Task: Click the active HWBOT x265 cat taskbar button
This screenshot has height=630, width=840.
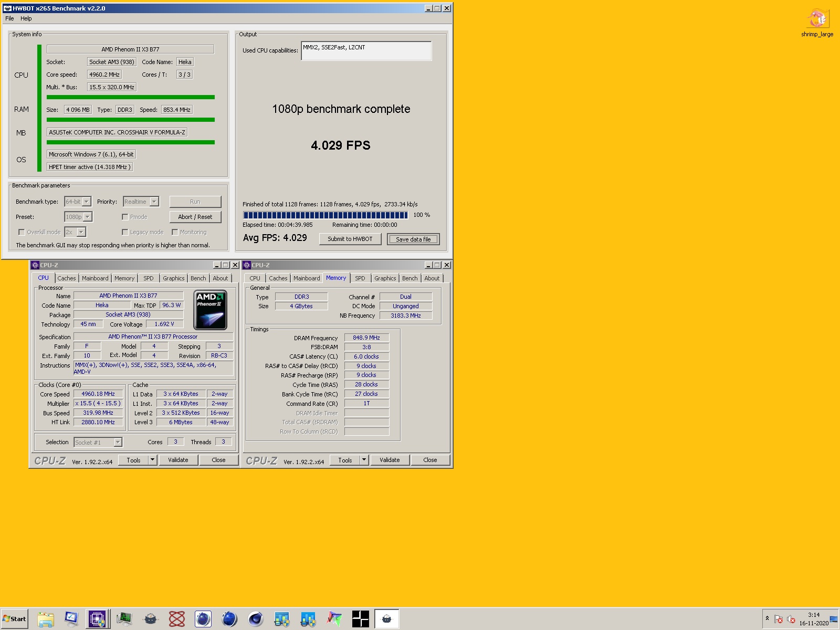Action: pyautogui.click(x=387, y=619)
